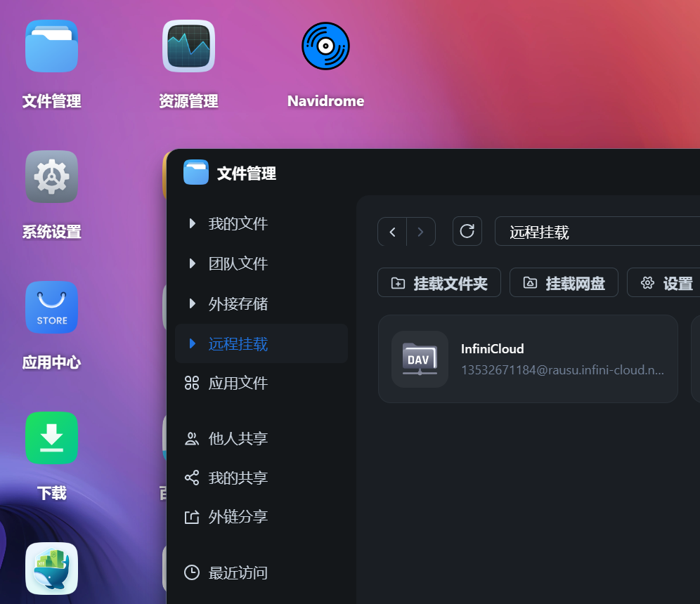Open the 应用中心 store icon

click(x=52, y=308)
